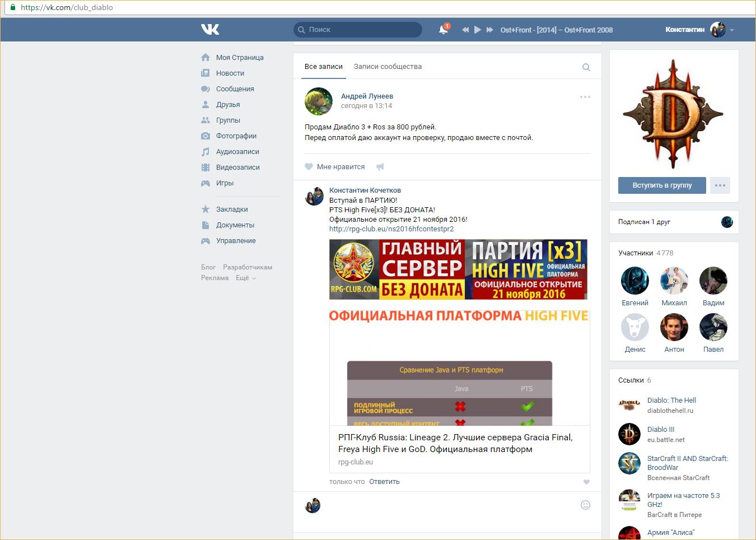The height and width of the screenshot is (540, 756).
Task: Open member Михаил's avatar
Action: click(674, 281)
